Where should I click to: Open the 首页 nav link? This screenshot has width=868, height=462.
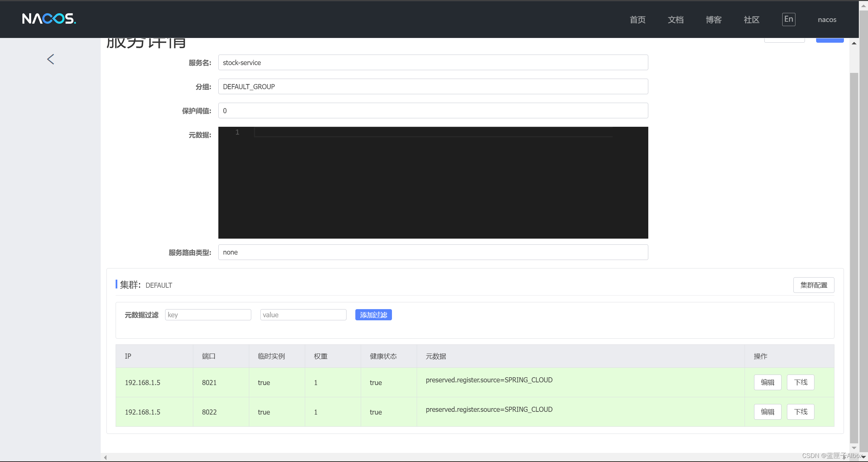[637, 20]
